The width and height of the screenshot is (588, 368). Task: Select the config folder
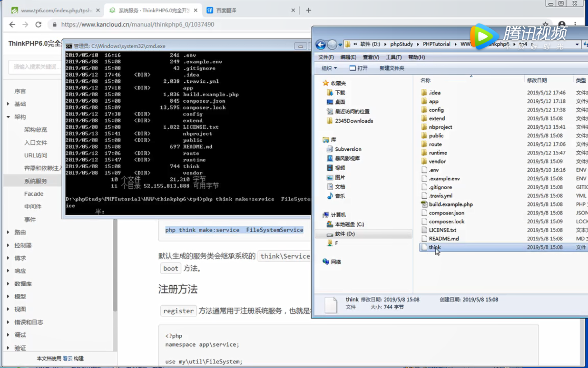[436, 110]
